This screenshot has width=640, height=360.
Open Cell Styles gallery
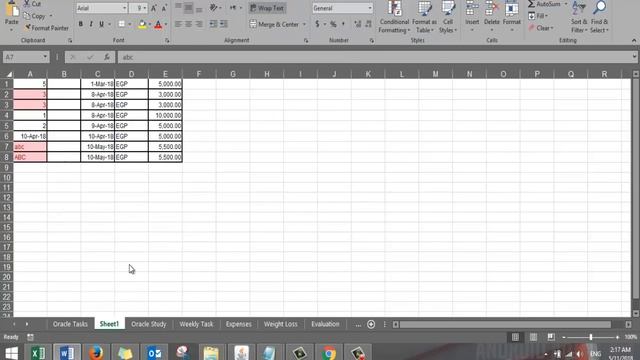tap(448, 17)
